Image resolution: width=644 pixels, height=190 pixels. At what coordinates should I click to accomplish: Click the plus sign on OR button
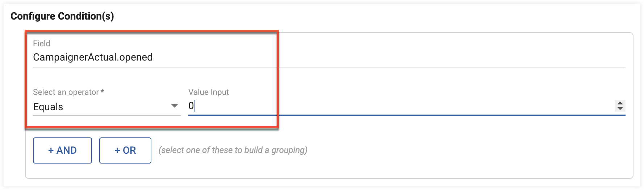tap(117, 150)
